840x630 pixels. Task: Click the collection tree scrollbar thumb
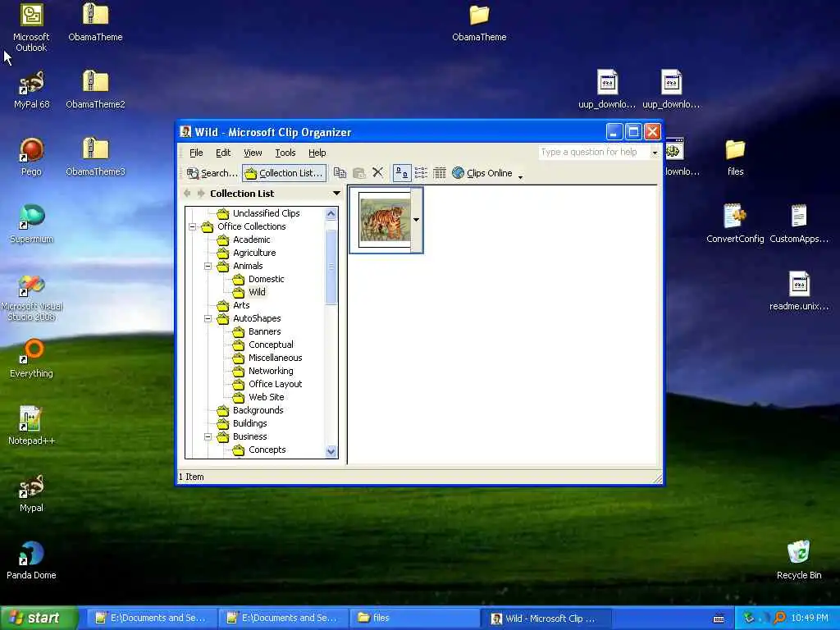[331, 267]
